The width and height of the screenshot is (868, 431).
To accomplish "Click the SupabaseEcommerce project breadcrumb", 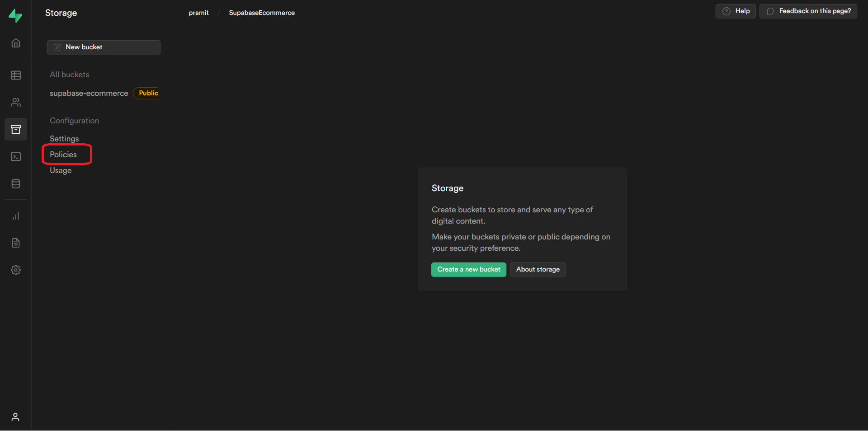I will tap(262, 13).
